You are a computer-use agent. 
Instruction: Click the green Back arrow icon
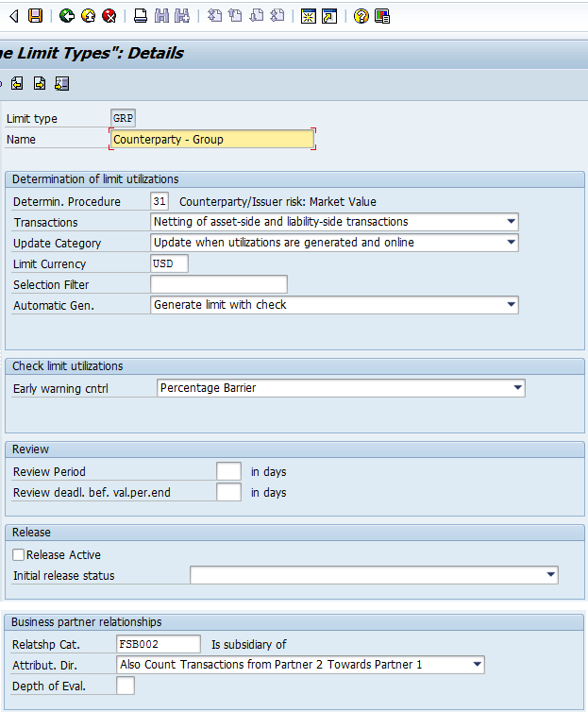tap(66, 16)
